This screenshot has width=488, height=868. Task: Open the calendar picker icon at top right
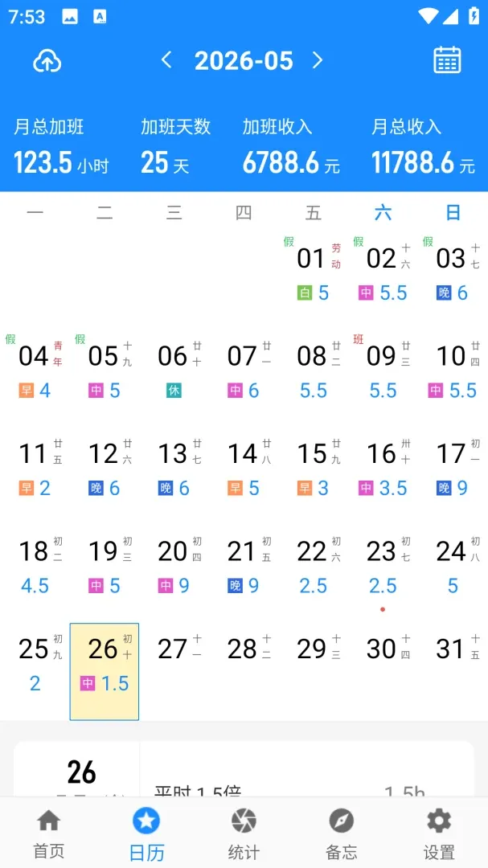446,59
